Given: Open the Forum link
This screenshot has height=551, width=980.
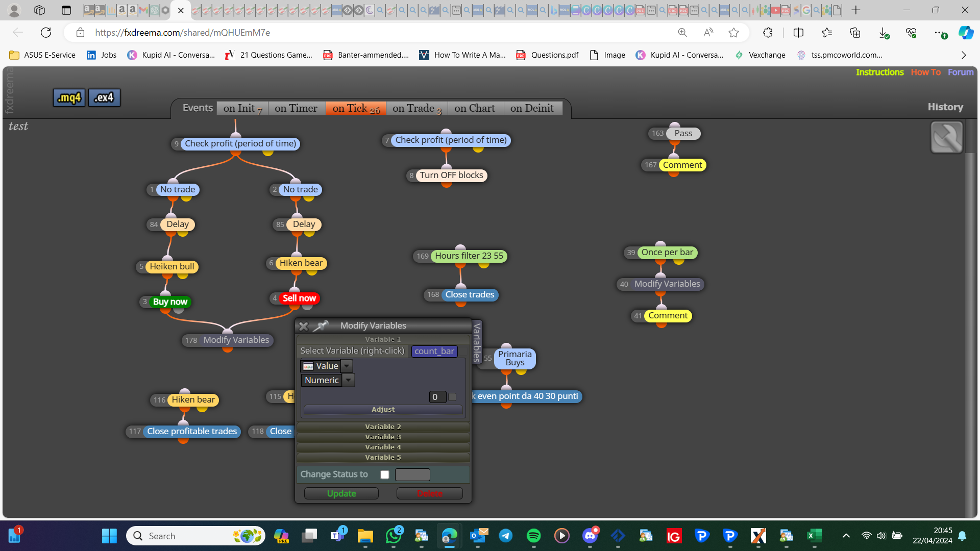Looking at the screenshot, I should pyautogui.click(x=961, y=72).
